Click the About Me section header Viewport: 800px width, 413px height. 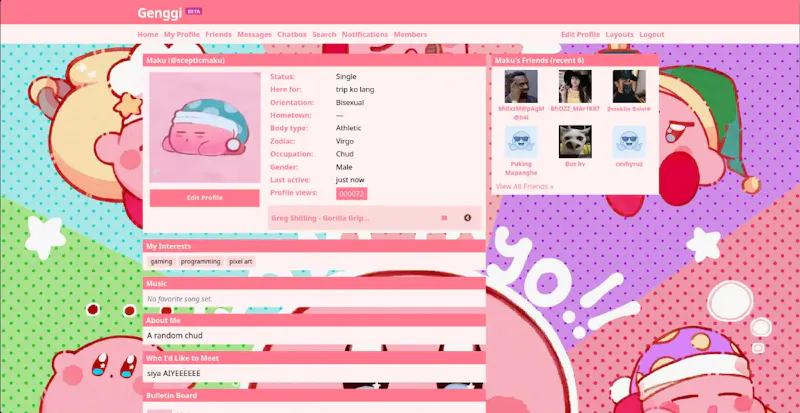click(314, 321)
